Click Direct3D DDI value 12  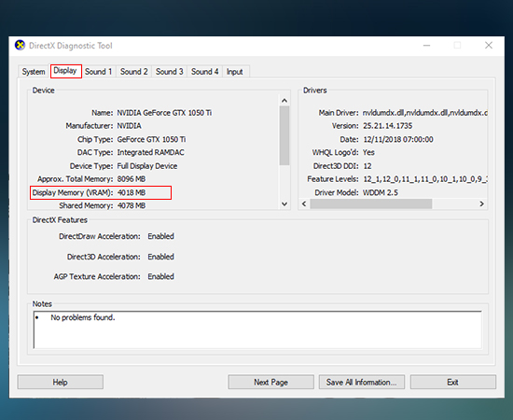tap(367, 166)
